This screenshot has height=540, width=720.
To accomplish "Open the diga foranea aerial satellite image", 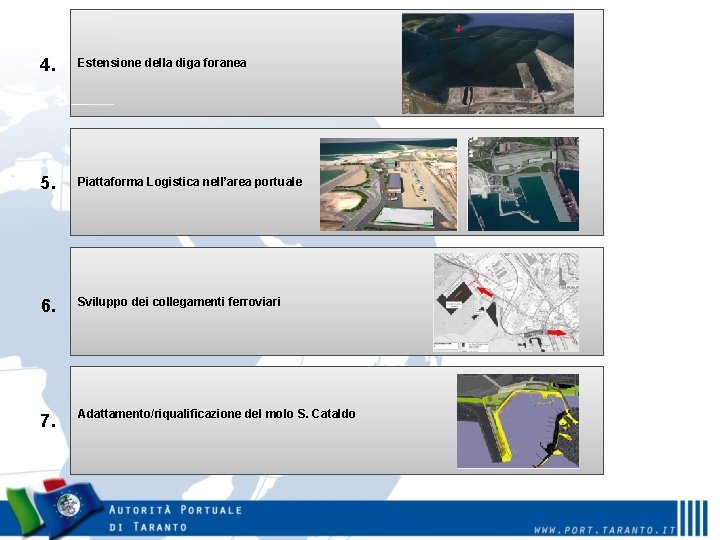I will click(x=488, y=63).
